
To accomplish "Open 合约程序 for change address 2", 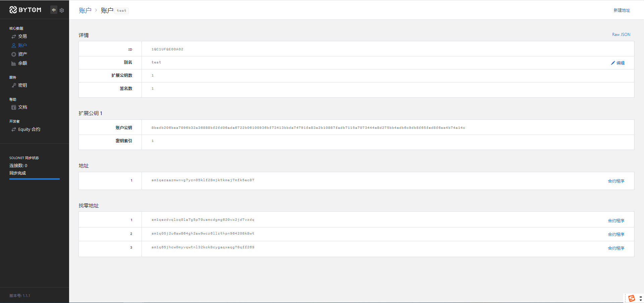I will (616, 234).
